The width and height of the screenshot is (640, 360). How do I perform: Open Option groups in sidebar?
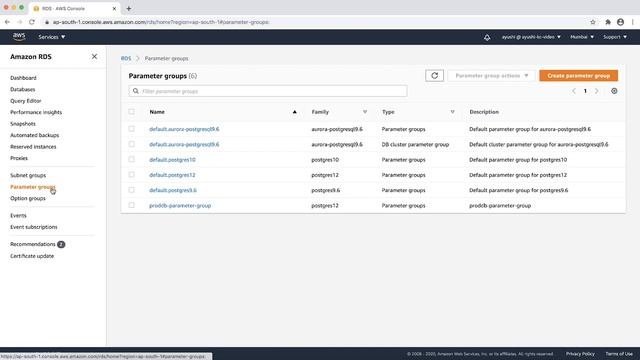[28, 198]
